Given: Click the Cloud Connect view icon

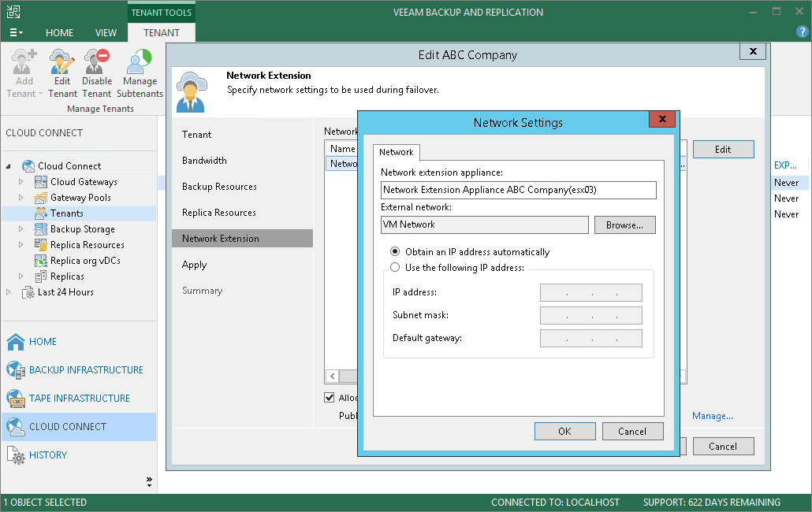Looking at the screenshot, I should [16, 427].
